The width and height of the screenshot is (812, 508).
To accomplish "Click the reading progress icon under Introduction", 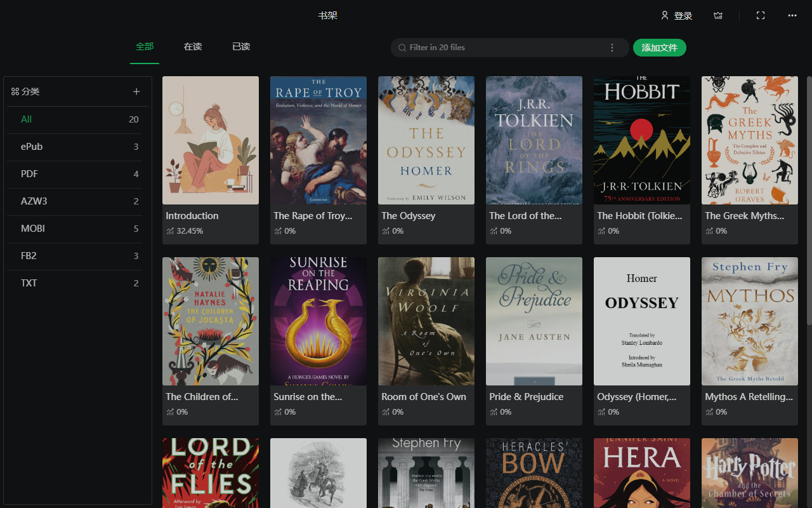I will (170, 231).
